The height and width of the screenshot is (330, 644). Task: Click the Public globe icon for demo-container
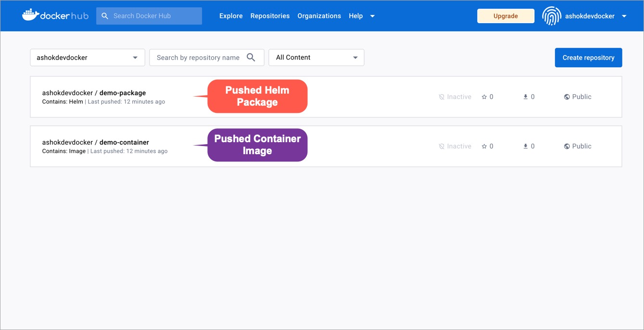567,147
